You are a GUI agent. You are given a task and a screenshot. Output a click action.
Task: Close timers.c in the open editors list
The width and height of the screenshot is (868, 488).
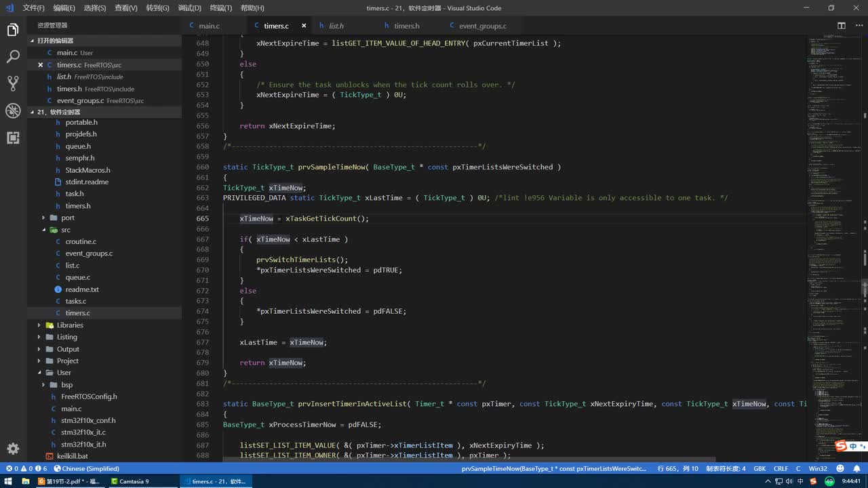click(41, 65)
